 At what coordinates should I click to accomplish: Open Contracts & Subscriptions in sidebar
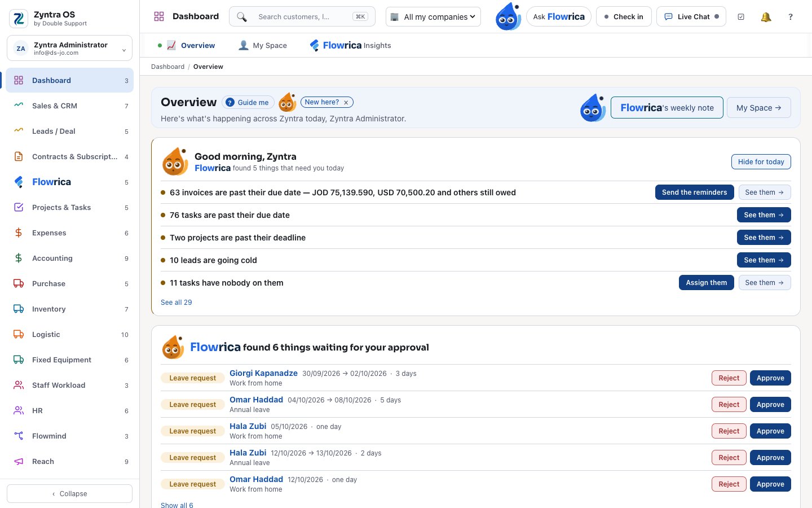tap(70, 156)
